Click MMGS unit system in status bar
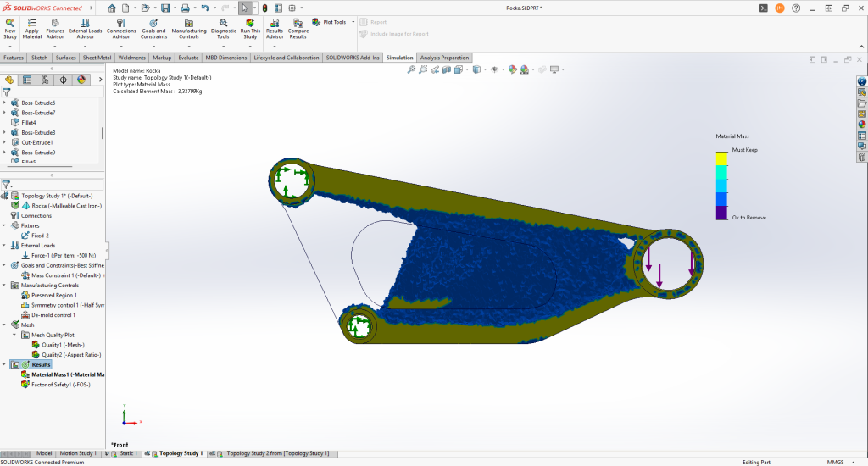Screen dimensions: 868x466 click(x=835, y=462)
